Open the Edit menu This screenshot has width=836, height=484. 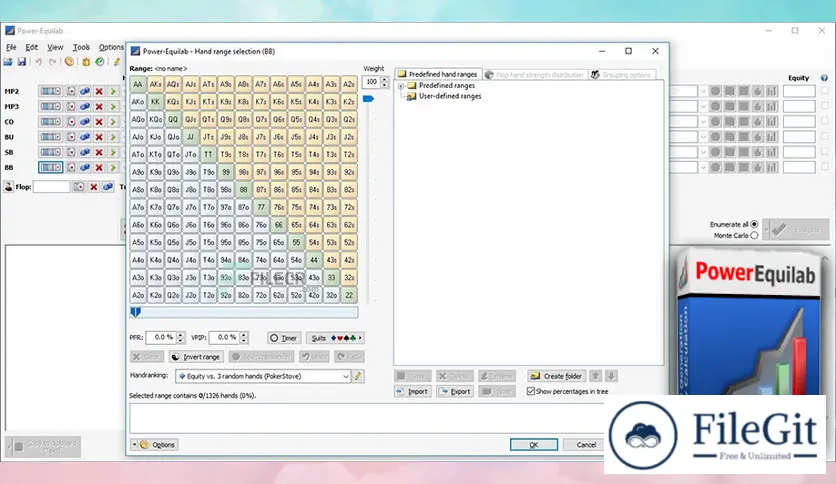[x=31, y=47]
